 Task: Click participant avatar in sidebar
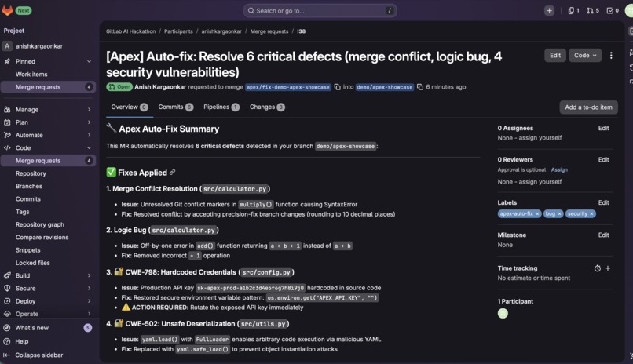coord(503,314)
